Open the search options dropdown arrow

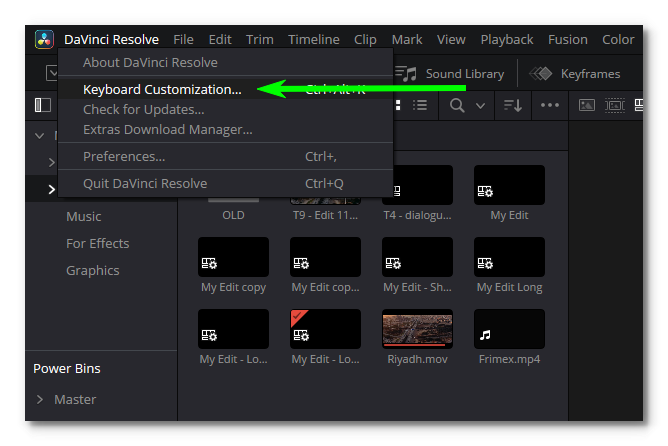(x=480, y=106)
